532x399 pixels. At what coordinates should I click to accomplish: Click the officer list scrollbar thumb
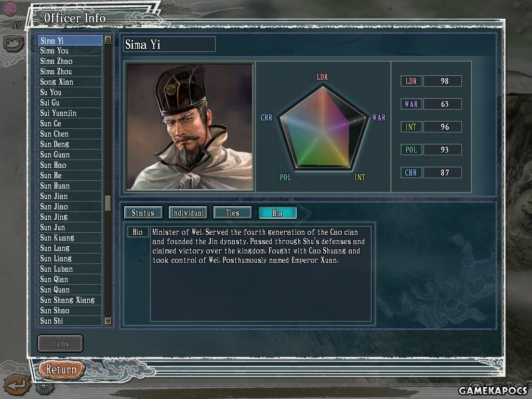tap(108, 203)
